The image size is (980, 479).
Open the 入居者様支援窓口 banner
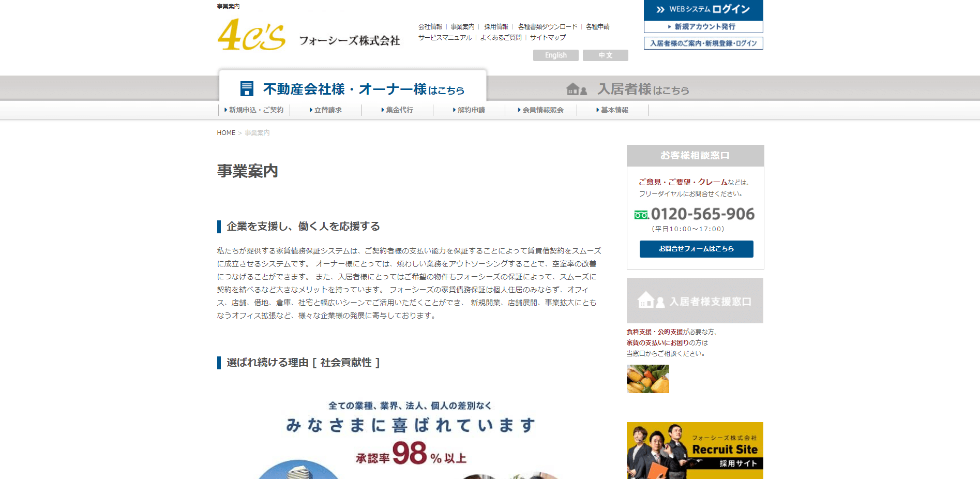[x=695, y=301]
